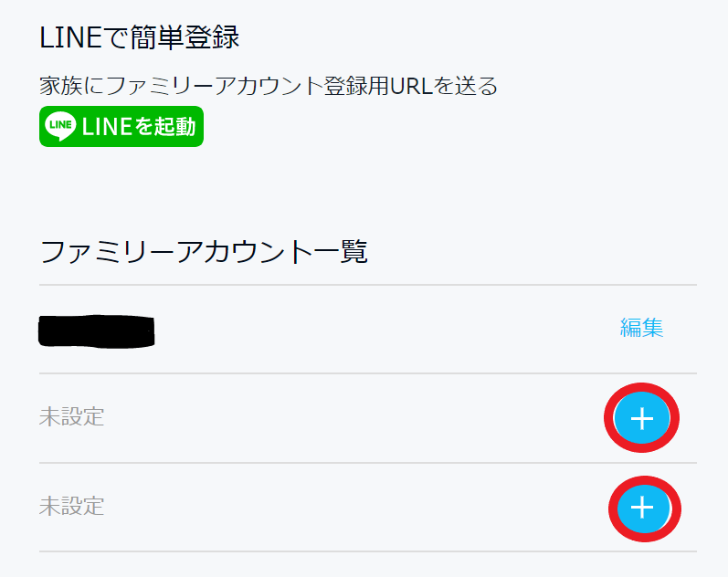Click the second 未設定 label
728x577 pixels.
(71, 506)
